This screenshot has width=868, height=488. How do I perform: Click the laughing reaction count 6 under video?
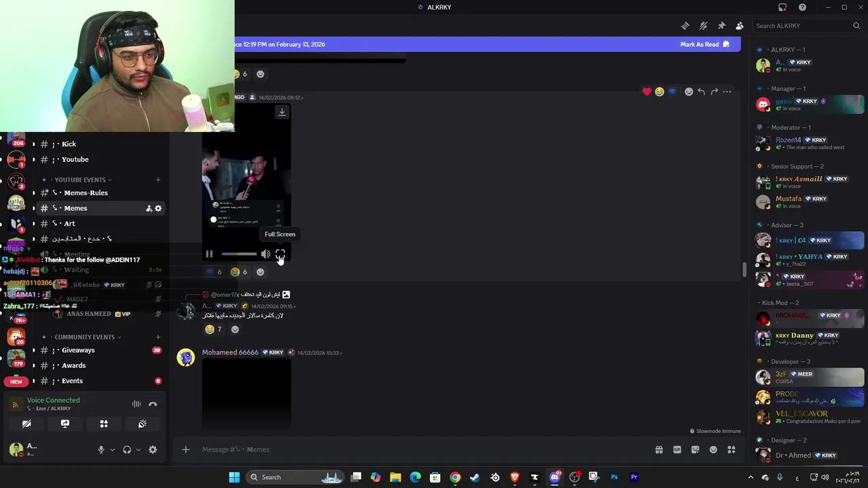tap(239, 272)
